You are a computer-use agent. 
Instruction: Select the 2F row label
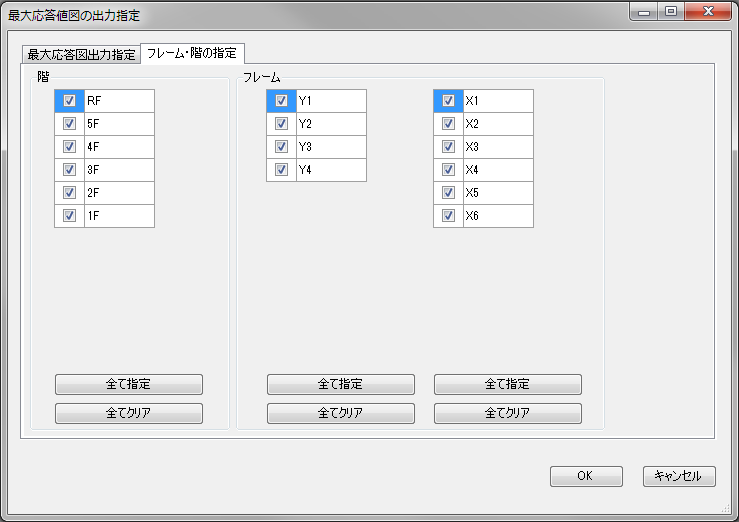[119, 193]
